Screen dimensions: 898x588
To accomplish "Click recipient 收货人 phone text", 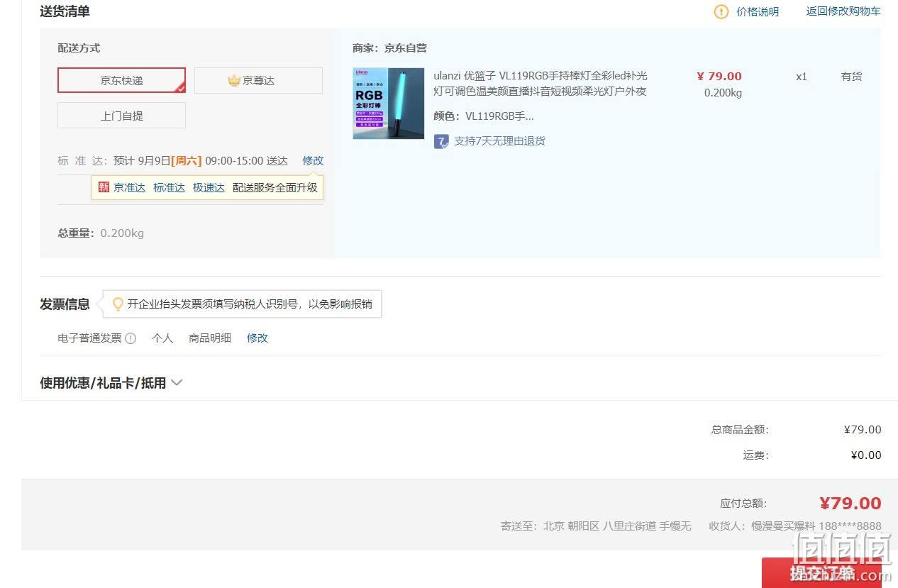I will (x=795, y=526).
